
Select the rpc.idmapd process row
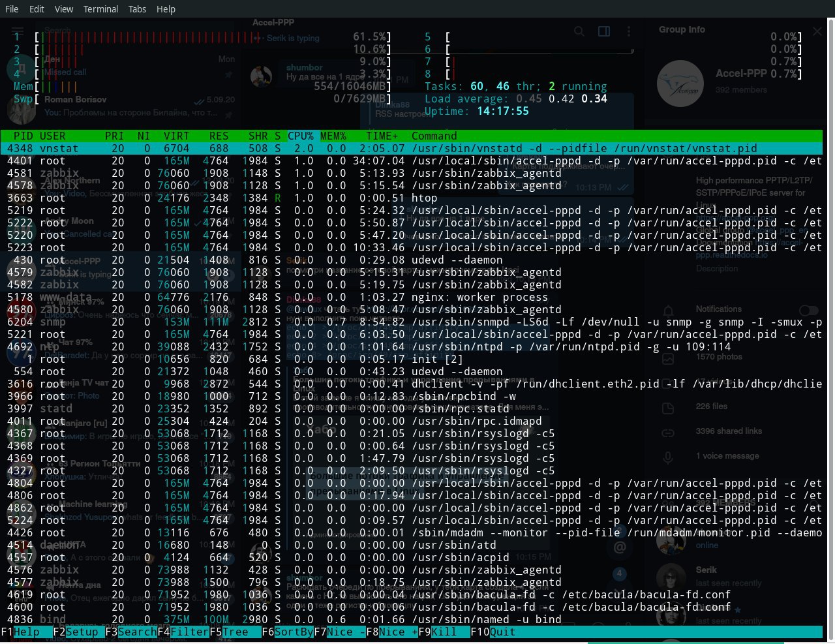411,421
